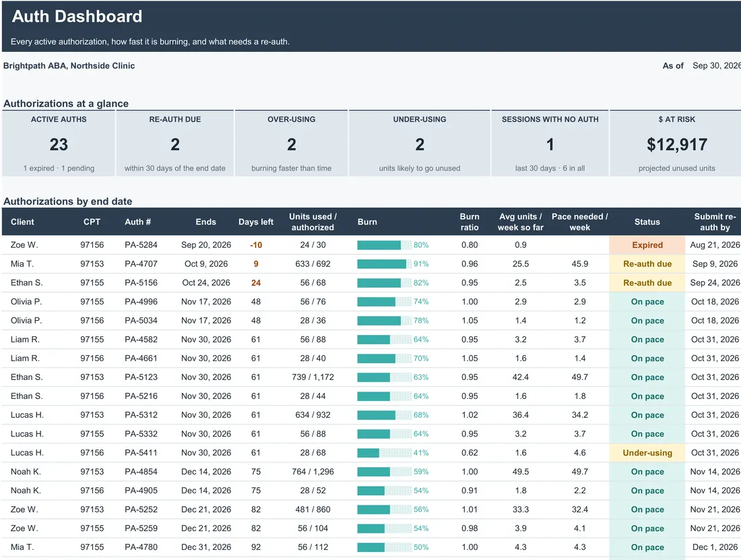Click the Under-using card heading
This screenshot has height=560, width=741.
(420, 119)
